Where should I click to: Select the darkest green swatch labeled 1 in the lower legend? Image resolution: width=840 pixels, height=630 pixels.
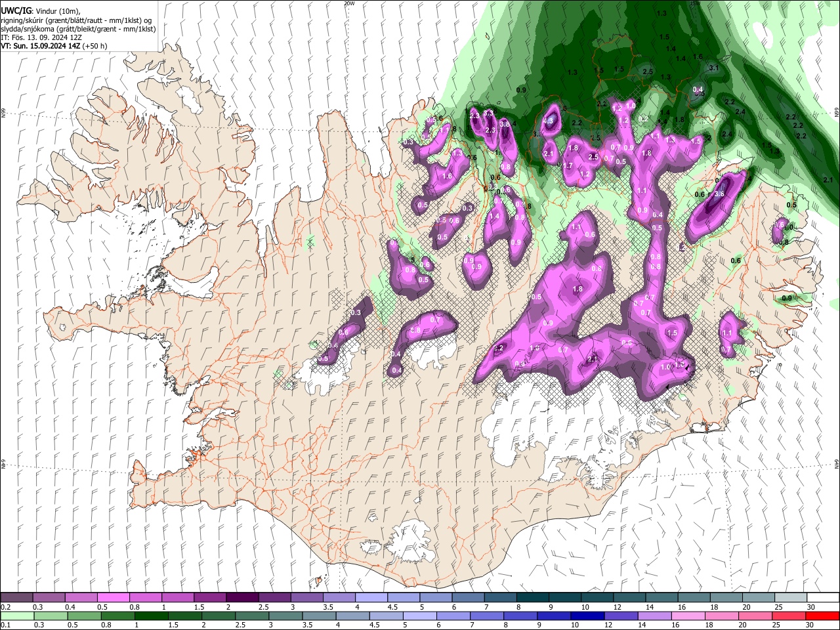(x=152, y=616)
